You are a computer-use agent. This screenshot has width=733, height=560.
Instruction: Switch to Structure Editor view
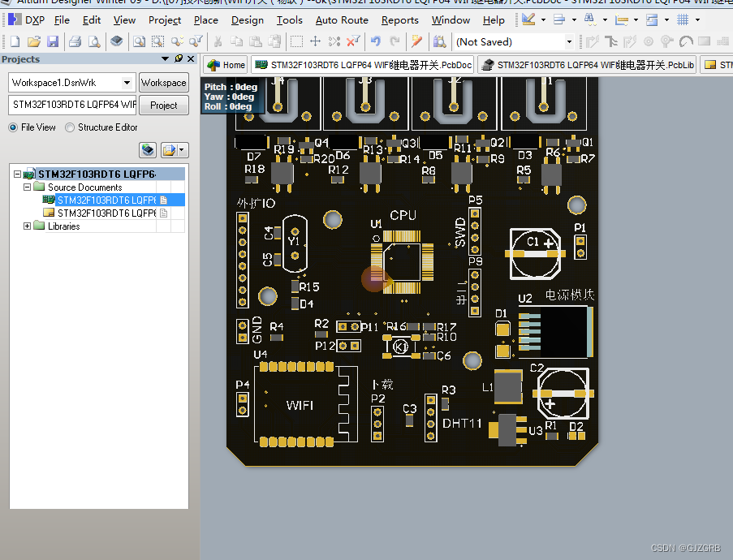click(69, 127)
